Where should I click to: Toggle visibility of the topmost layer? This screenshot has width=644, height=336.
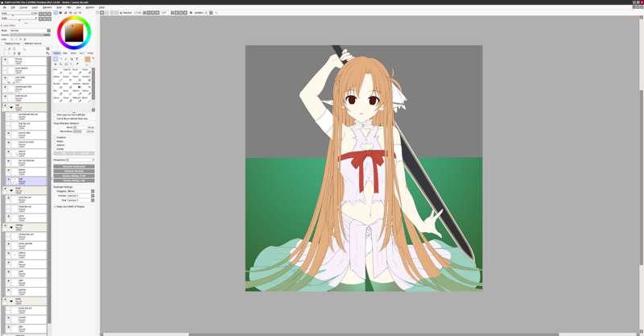(6, 60)
